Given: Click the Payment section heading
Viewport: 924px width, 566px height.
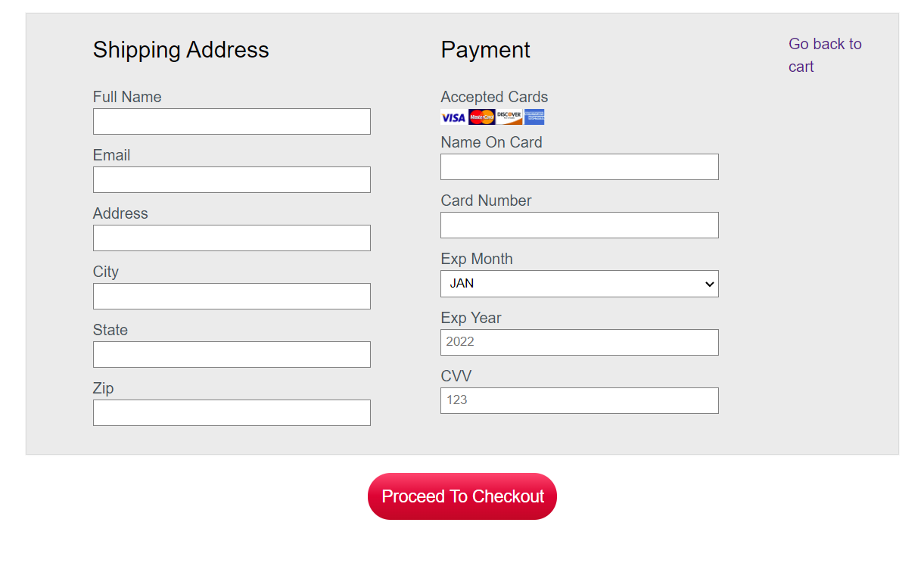Looking at the screenshot, I should coord(485,50).
